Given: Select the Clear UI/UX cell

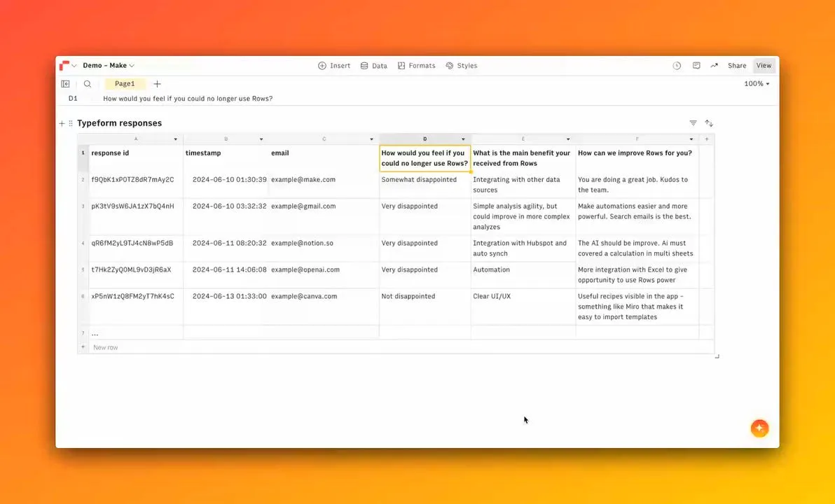Looking at the screenshot, I should point(523,307).
